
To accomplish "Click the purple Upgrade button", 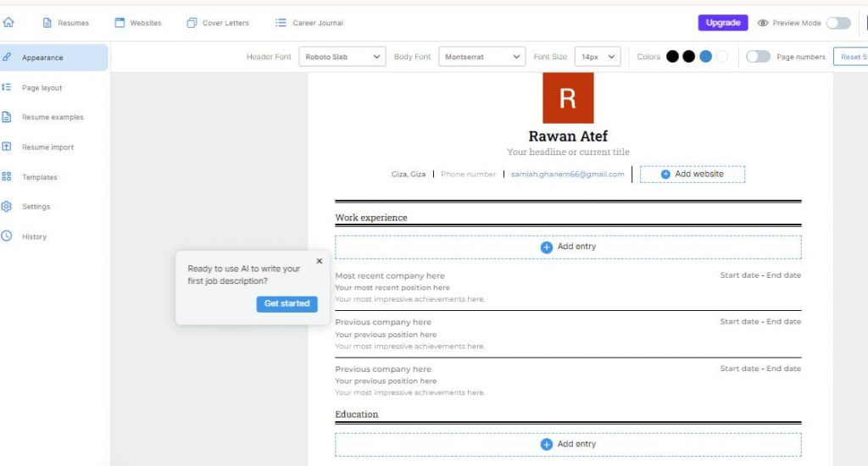I will coord(722,23).
